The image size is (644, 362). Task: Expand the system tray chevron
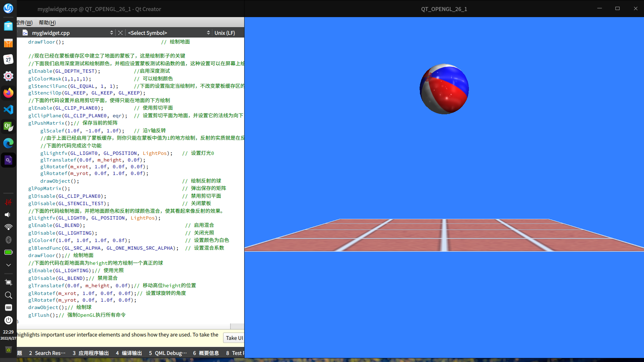8,265
